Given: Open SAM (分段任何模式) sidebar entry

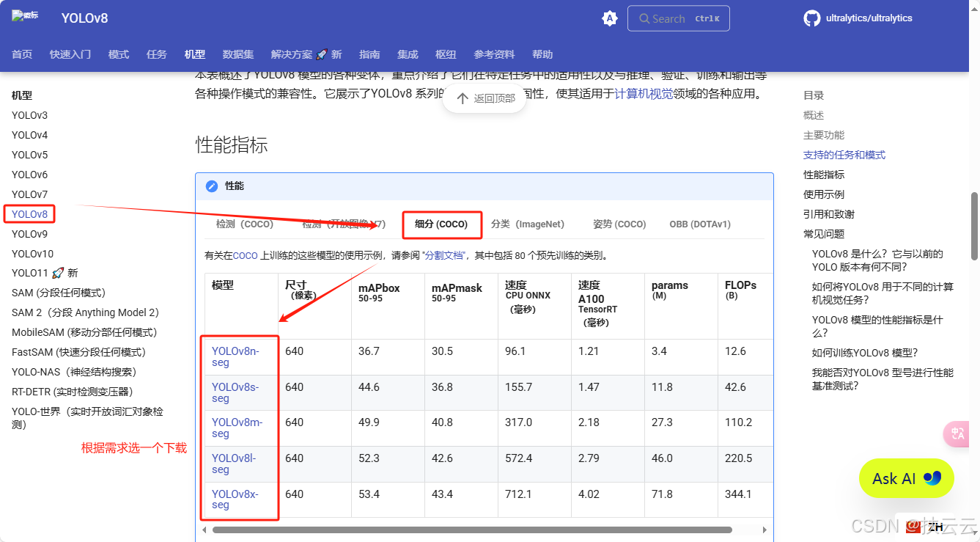Looking at the screenshot, I should [59, 293].
